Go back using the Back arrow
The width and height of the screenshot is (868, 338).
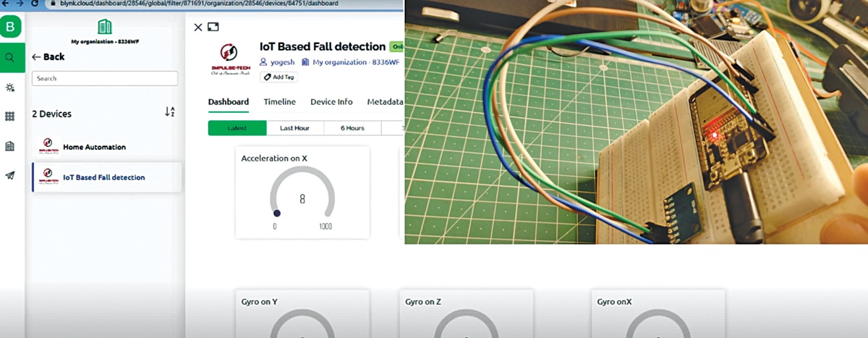[x=48, y=56]
